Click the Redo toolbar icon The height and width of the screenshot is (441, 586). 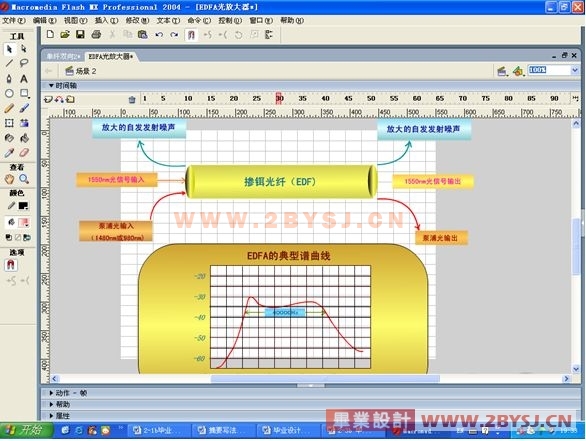174,34
